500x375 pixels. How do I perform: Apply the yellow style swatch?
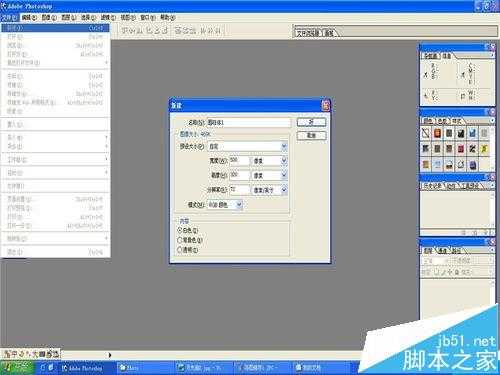(484, 149)
